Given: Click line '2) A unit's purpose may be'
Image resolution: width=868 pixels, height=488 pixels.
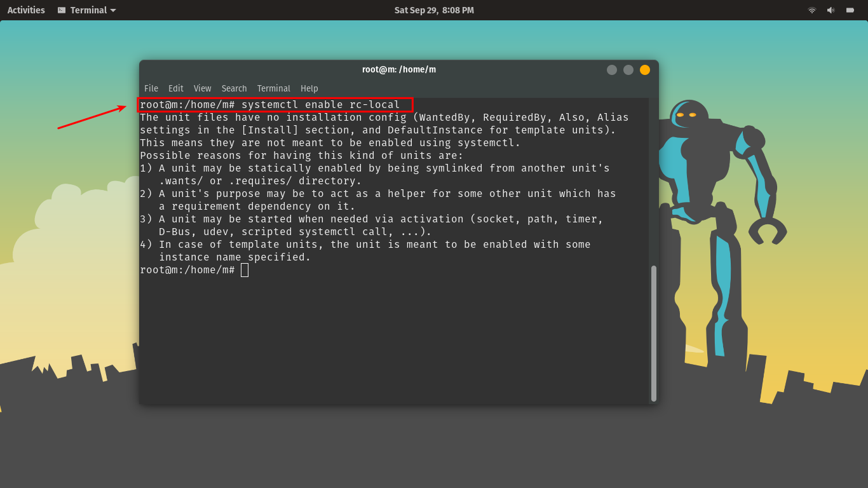Looking at the screenshot, I should point(378,194).
